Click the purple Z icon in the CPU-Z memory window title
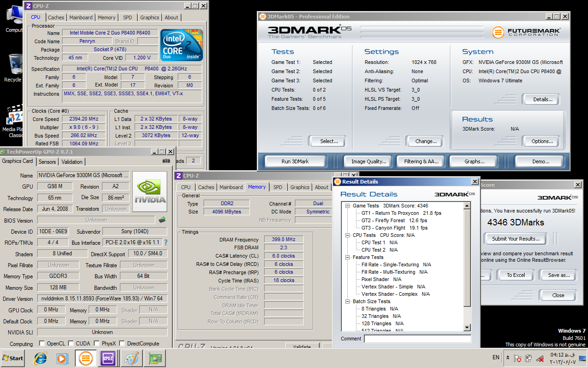The width and height of the screenshot is (588, 368). tap(179, 176)
